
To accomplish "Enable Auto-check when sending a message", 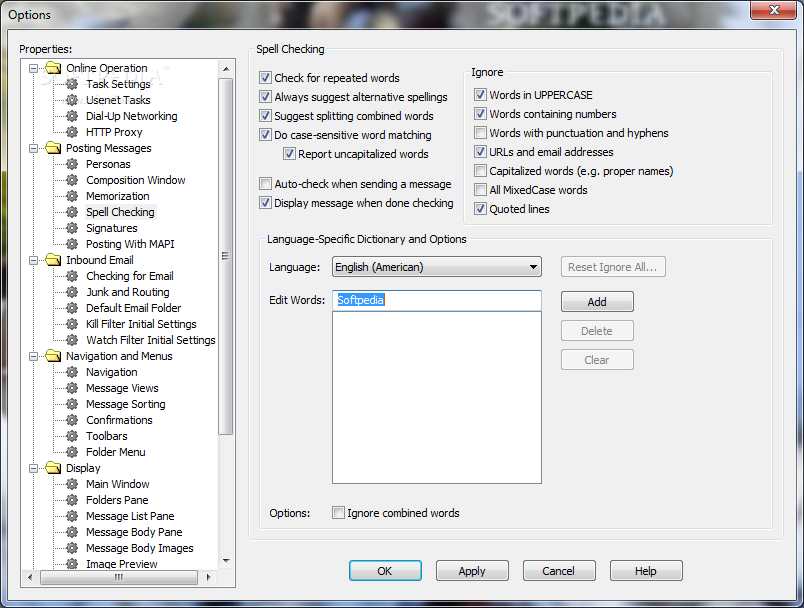I will tap(265, 184).
